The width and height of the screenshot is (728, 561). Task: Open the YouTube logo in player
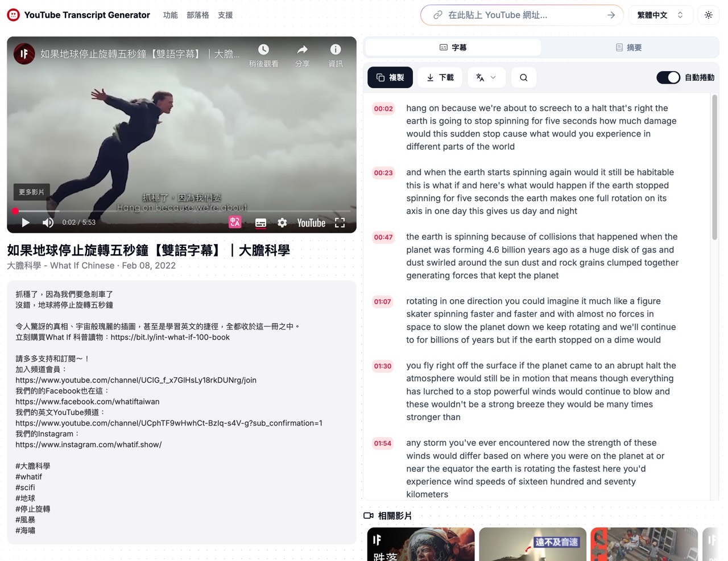click(311, 223)
